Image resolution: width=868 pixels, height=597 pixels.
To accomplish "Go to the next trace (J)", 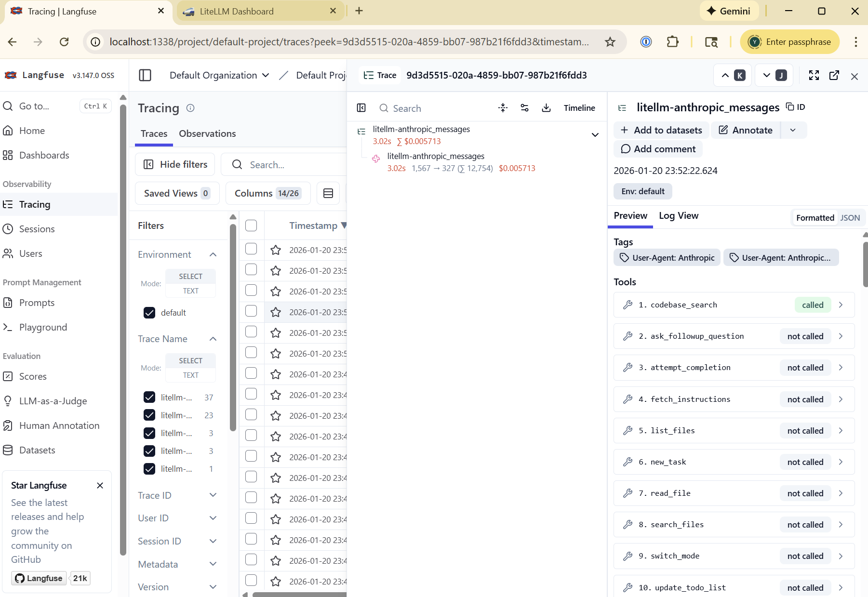I will click(774, 75).
